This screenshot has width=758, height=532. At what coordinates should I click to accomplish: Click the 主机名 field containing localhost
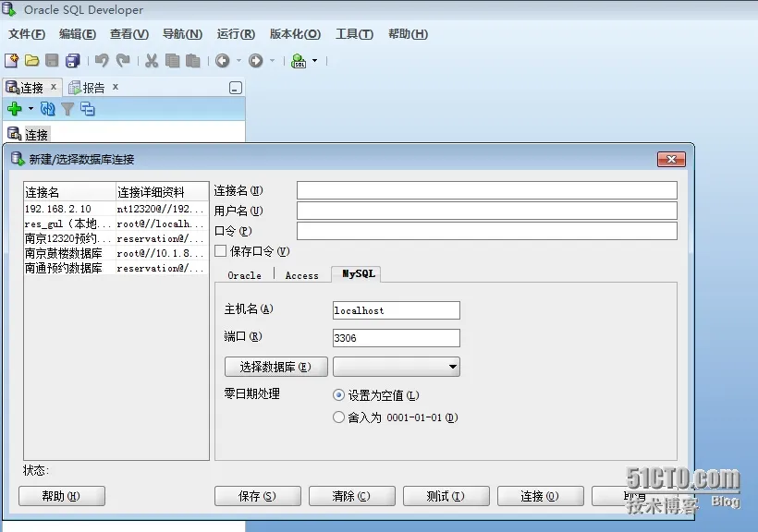click(397, 310)
